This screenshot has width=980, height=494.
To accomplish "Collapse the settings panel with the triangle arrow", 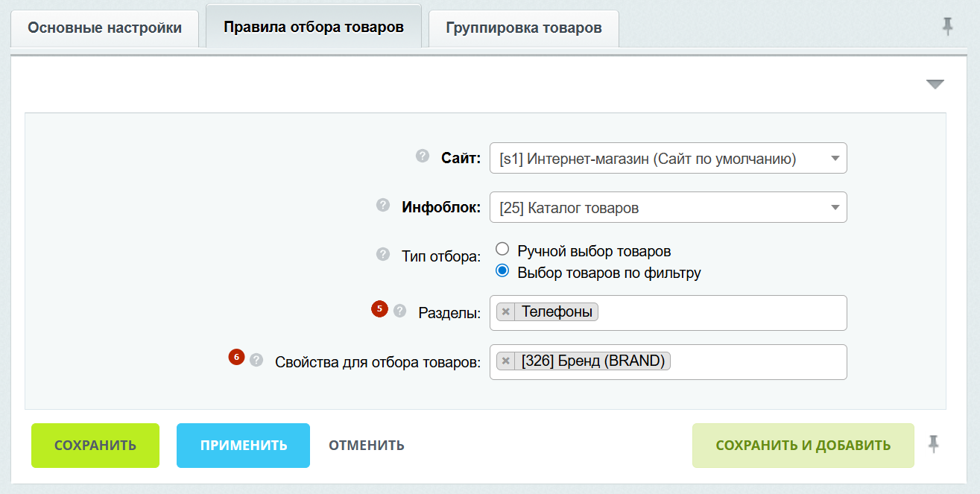I will click(935, 84).
